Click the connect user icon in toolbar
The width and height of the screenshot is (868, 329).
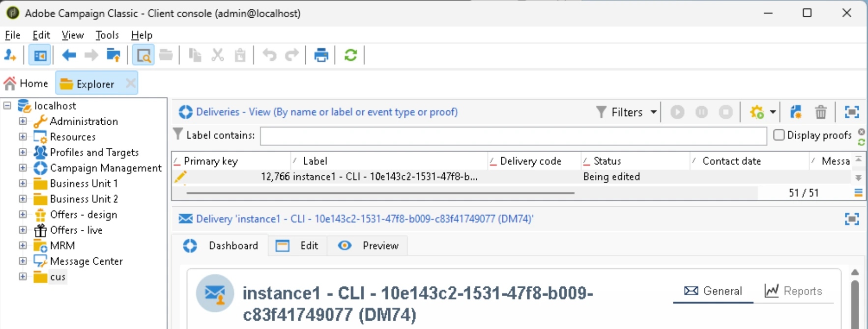click(x=10, y=55)
